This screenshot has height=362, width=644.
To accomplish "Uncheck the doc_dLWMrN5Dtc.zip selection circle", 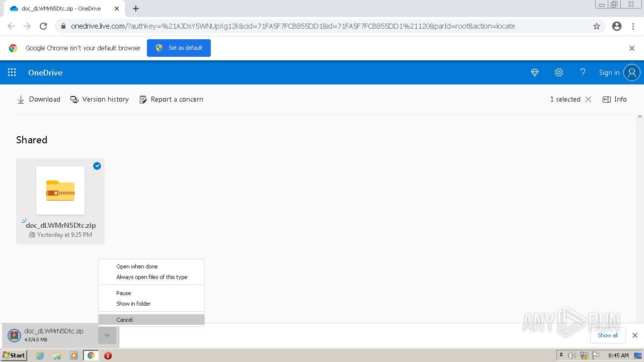I will point(97,166).
